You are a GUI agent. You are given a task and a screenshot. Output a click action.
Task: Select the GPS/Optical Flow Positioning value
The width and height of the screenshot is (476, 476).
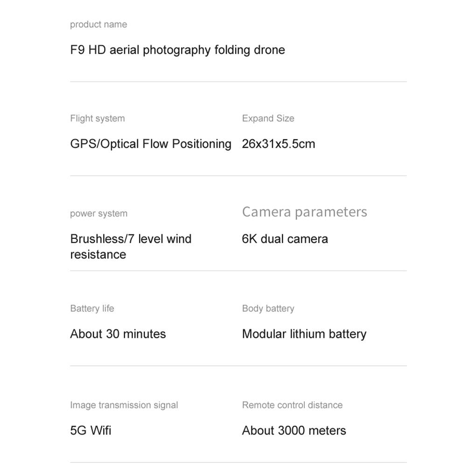point(151,144)
